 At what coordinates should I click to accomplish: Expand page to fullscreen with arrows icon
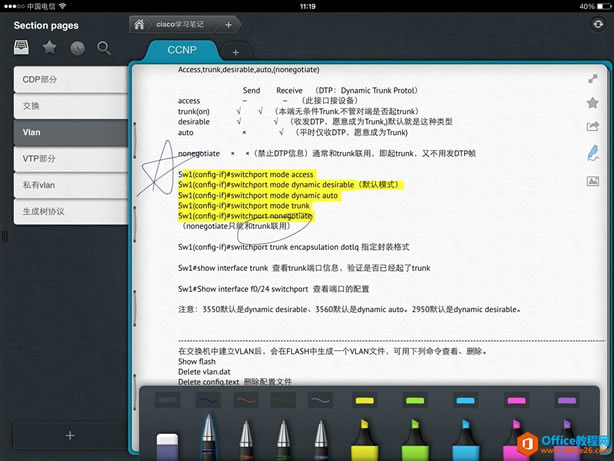point(593,79)
